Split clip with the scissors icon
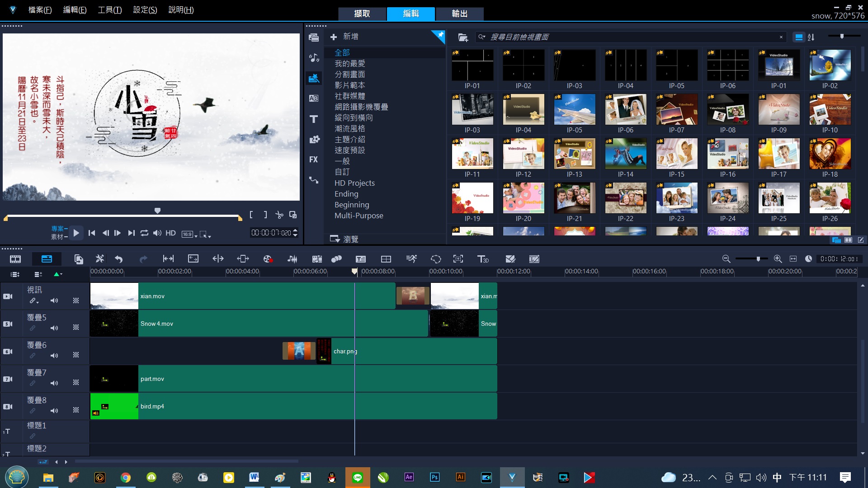The image size is (868, 488). (x=279, y=215)
